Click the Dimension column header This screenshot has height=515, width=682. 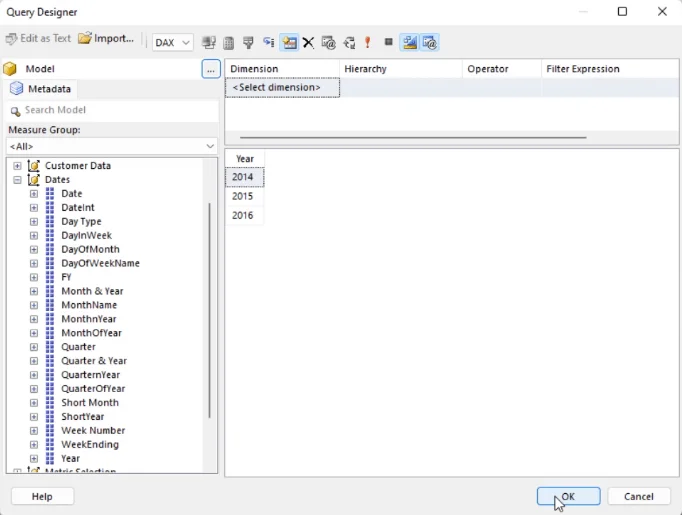tap(282, 69)
